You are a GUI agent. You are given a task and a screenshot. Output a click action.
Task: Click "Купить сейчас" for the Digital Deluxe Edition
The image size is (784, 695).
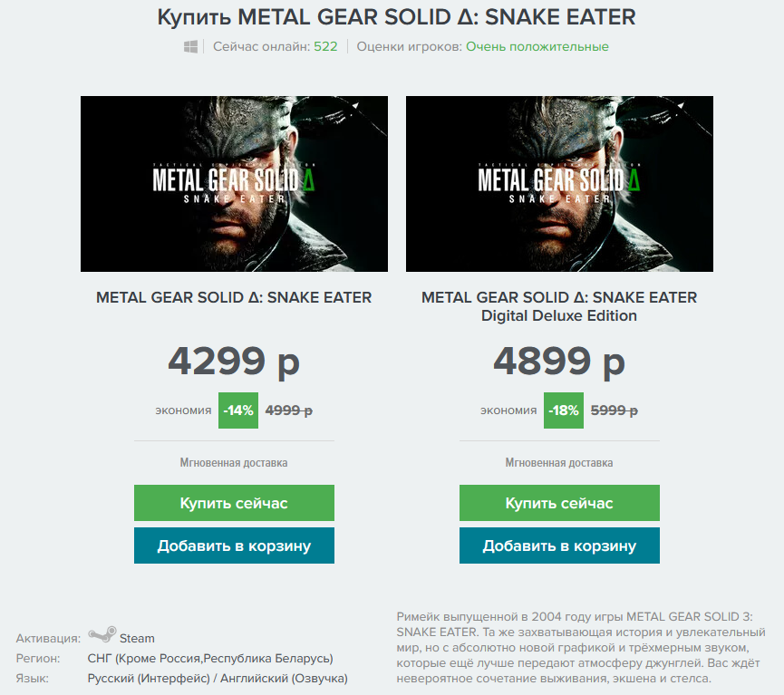(559, 503)
